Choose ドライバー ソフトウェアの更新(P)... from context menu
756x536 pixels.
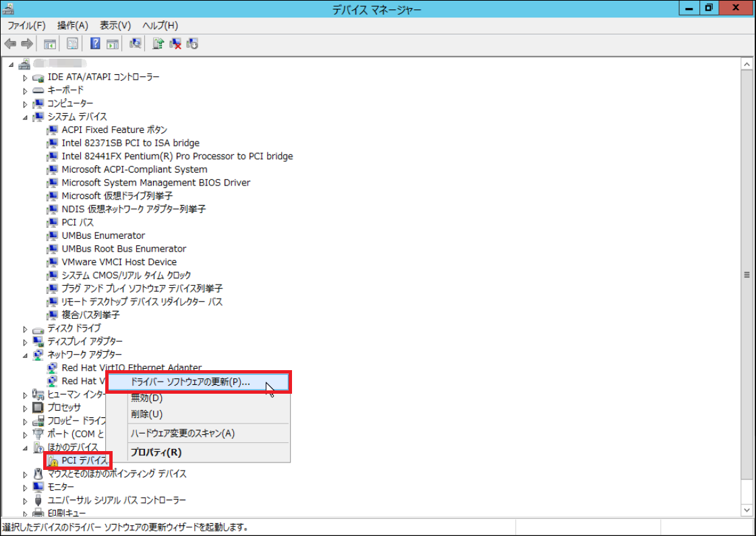pyautogui.click(x=198, y=382)
